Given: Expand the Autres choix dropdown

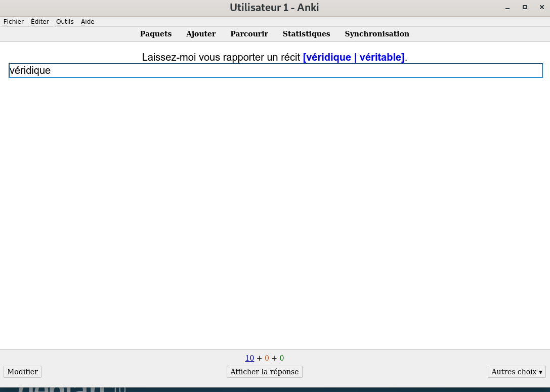Looking at the screenshot, I should tap(517, 372).
